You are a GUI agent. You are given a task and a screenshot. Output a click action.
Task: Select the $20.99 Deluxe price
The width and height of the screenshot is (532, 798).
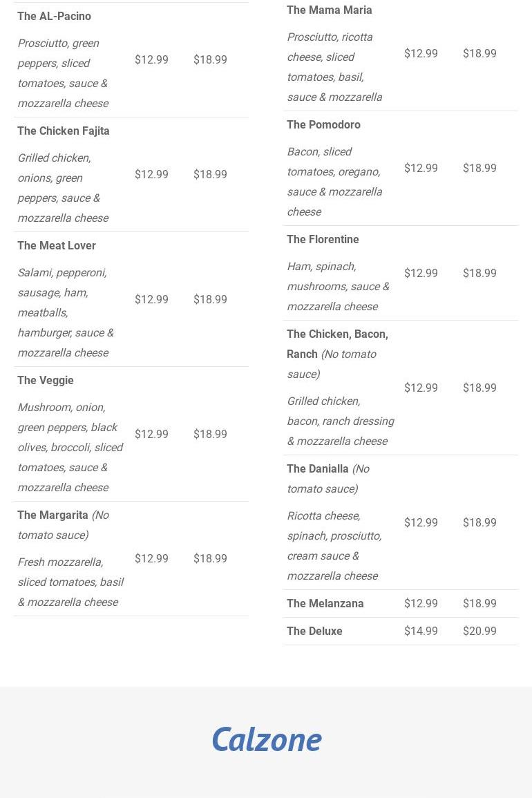(x=479, y=631)
